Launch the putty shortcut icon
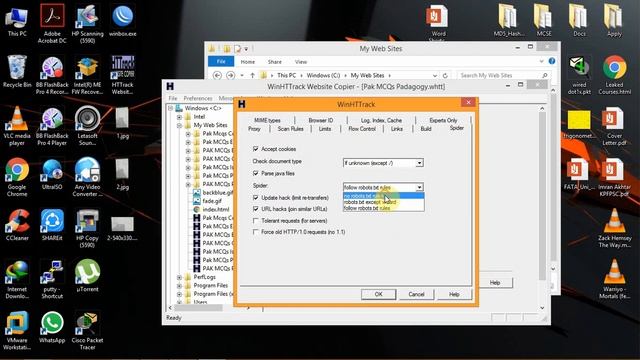The width and height of the screenshot is (640, 360). coord(52,280)
